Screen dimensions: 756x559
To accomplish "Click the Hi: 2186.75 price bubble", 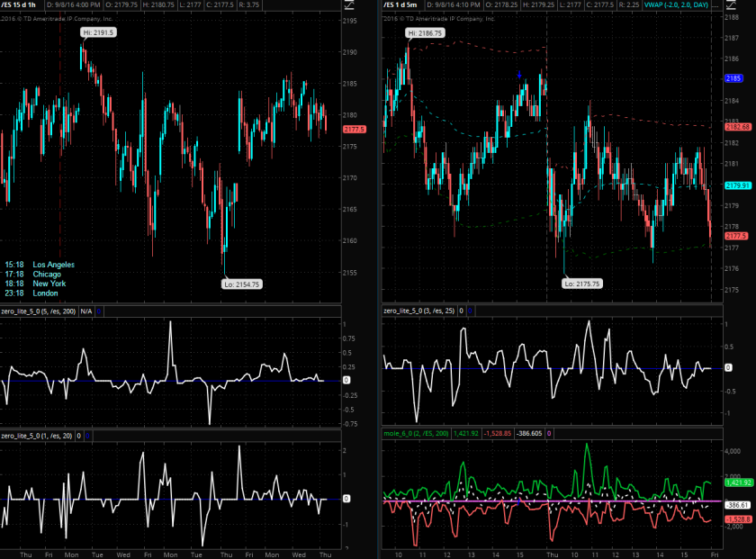I will (x=424, y=33).
